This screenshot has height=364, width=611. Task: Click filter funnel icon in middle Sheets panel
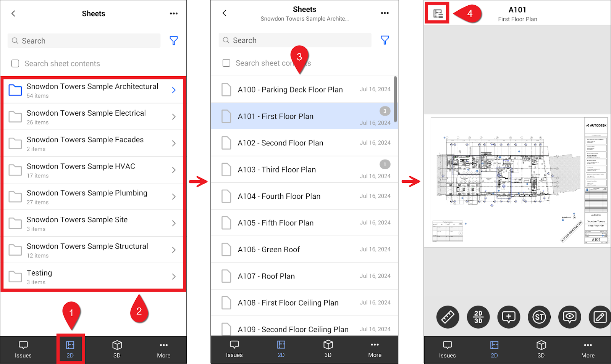click(385, 40)
